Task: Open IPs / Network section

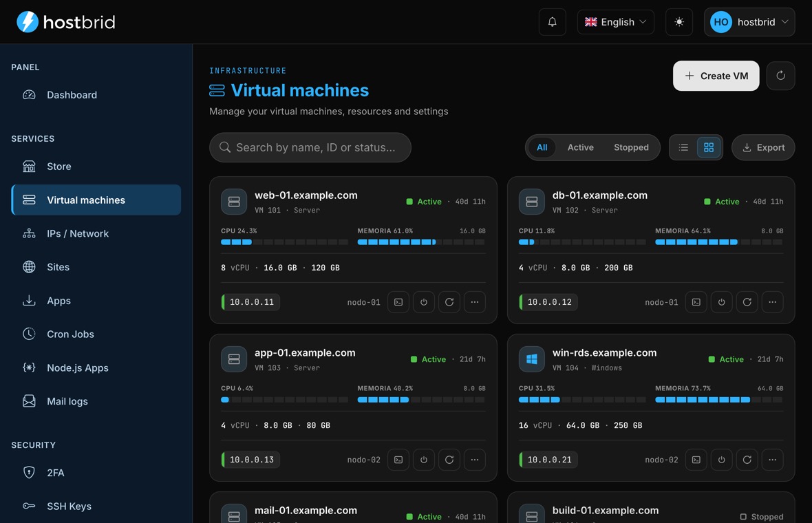Action: 96,233
